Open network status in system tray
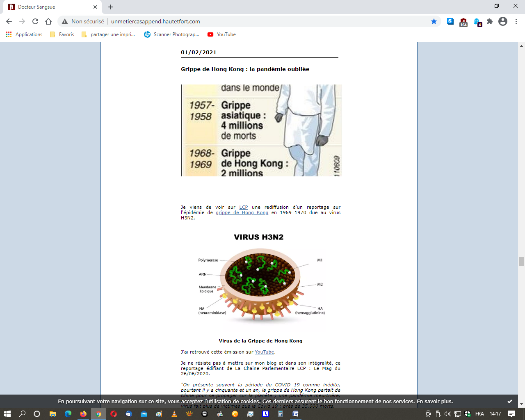Image resolution: width=525 pixels, height=420 pixels. tap(458, 414)
